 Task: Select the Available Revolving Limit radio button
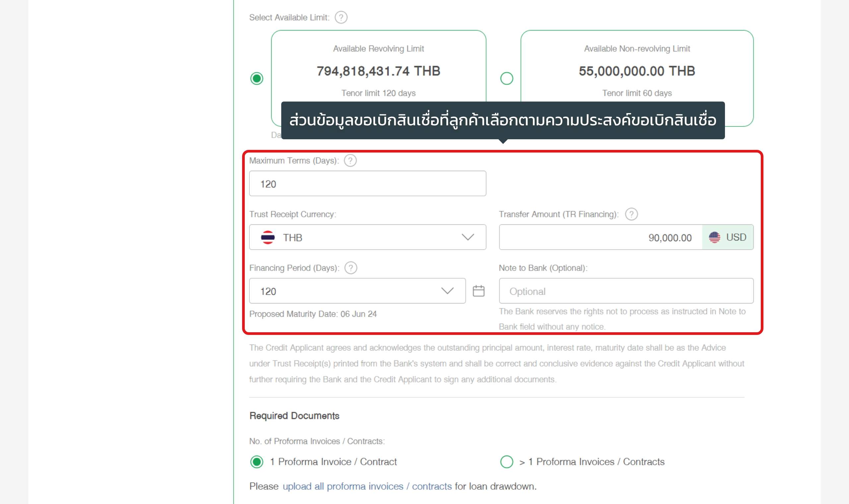(257, 79)
